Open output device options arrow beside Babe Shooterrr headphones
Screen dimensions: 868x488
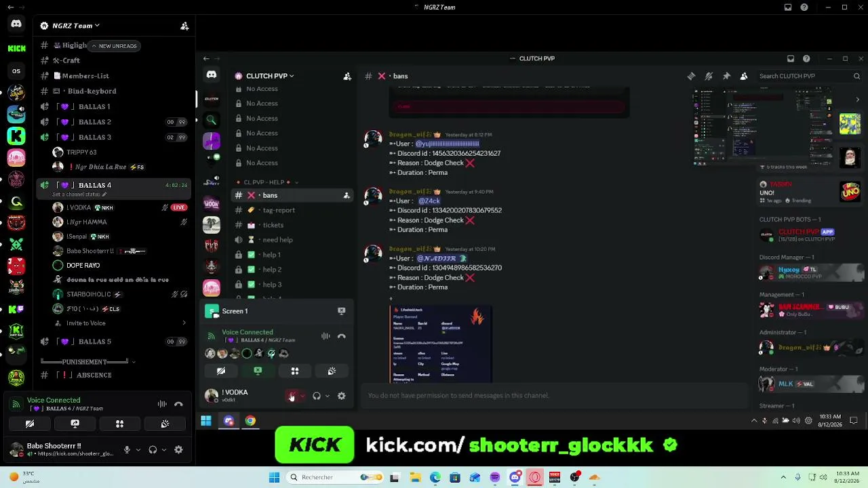pyautogui.click(x=163, y=449)
